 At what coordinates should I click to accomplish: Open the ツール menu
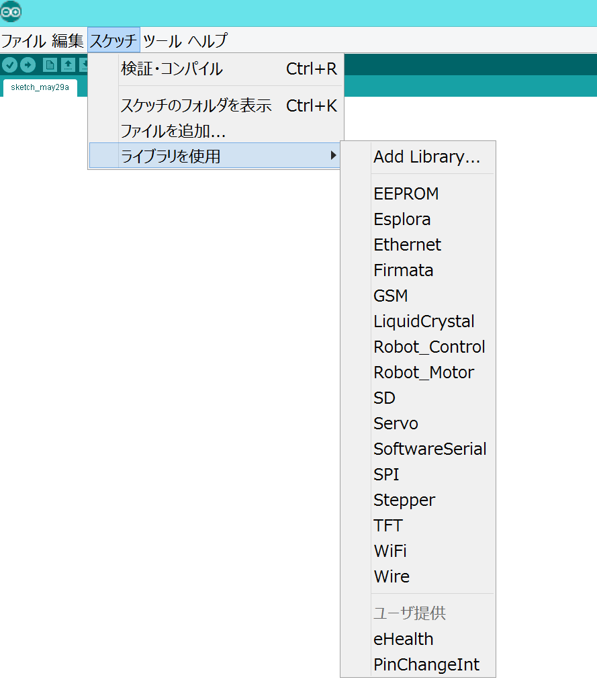[x=163, y=40]
